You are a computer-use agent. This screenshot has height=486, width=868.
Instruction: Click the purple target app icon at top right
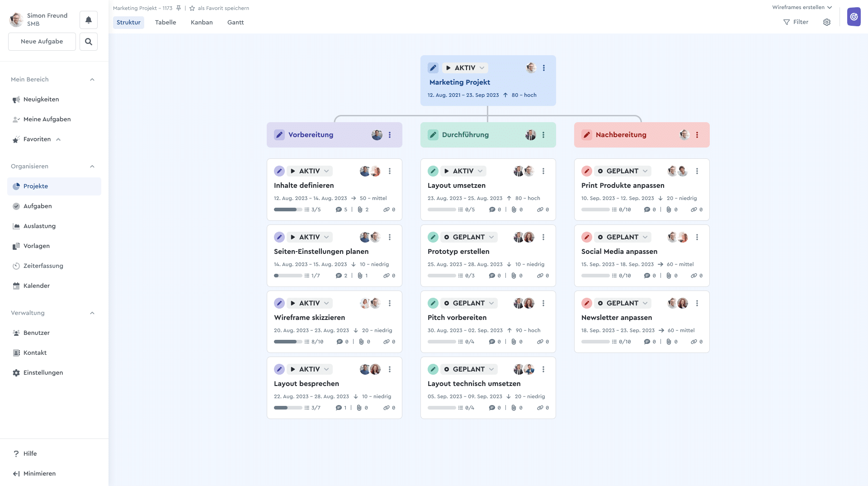pos(854,17)
